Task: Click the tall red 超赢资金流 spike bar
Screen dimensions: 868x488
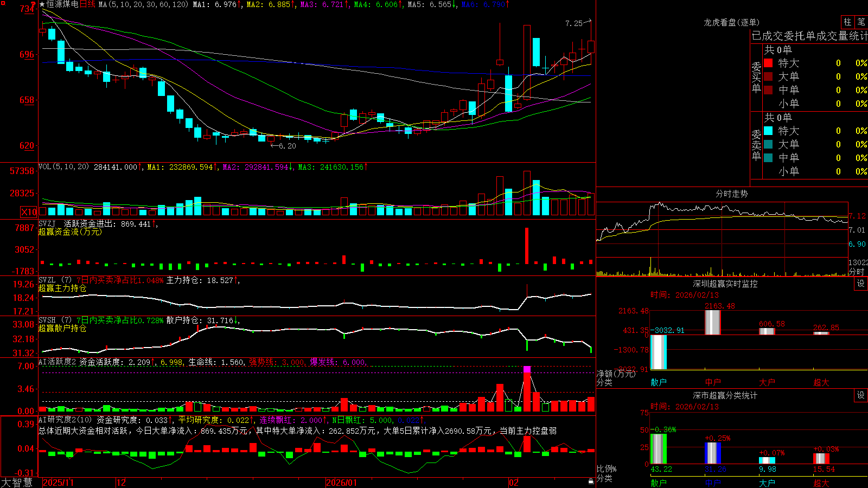Action: click(526, 246)
